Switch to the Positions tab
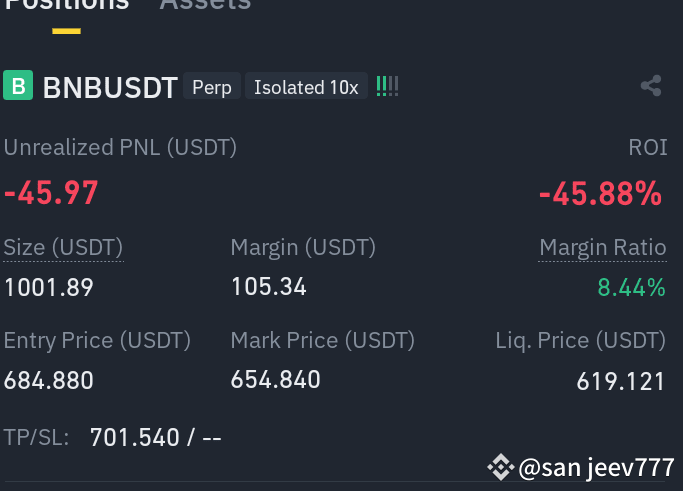The image size is (683, 491). coord(67,5)
